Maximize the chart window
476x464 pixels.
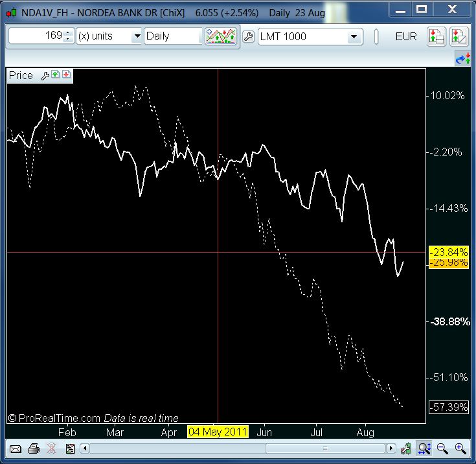[422, 10]
